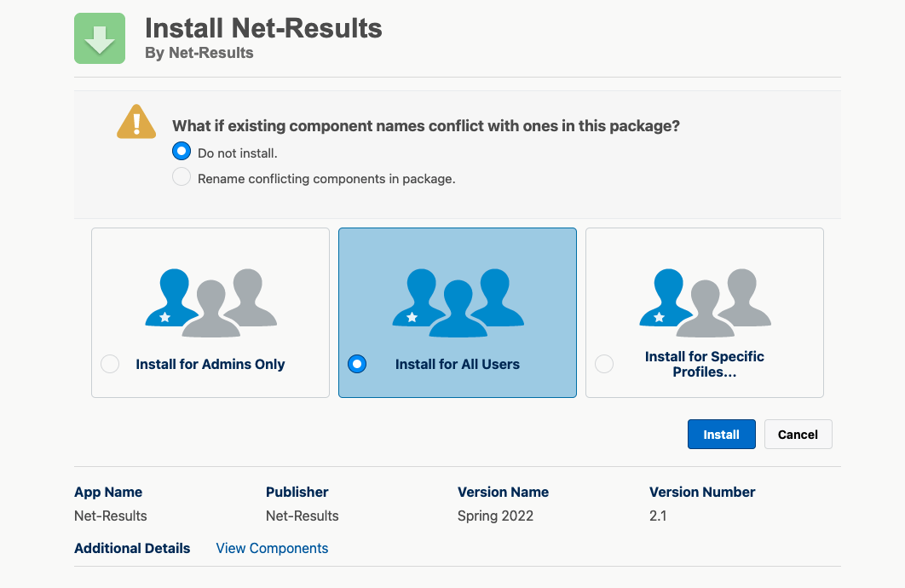Image resolution: width=905 pixels, height=588 pixels.
Task: Click the 'Additional Details' label
Action: [131, 548]
